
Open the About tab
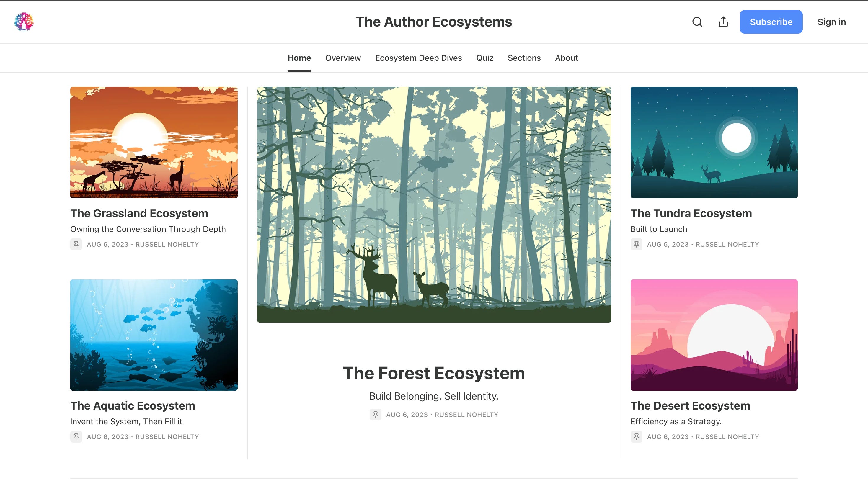tap(566, 58)
